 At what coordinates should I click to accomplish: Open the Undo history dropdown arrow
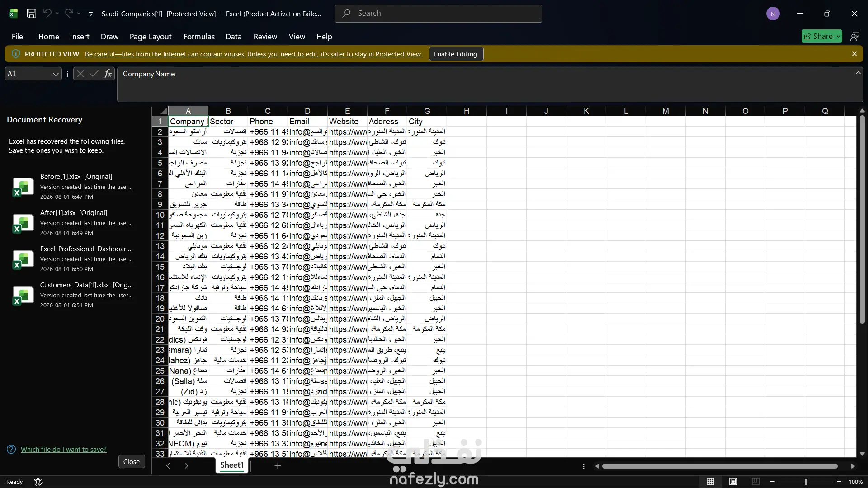(x=57, y=14)
